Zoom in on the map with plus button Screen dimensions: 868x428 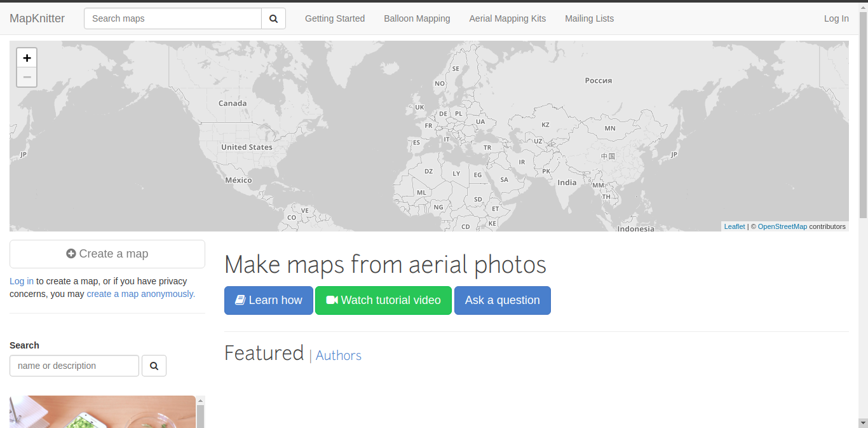(27, 58)
